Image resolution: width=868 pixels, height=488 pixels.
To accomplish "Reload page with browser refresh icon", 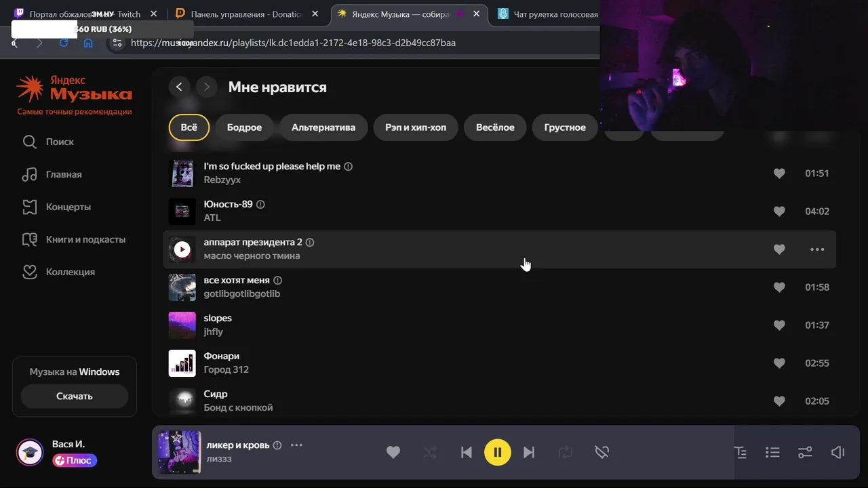I will [64, 43].
